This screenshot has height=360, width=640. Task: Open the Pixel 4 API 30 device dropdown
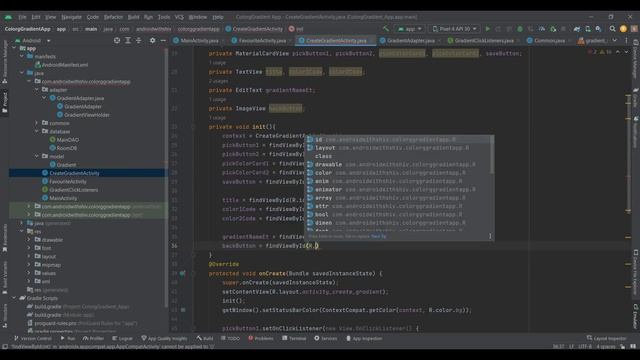[454, 29]
